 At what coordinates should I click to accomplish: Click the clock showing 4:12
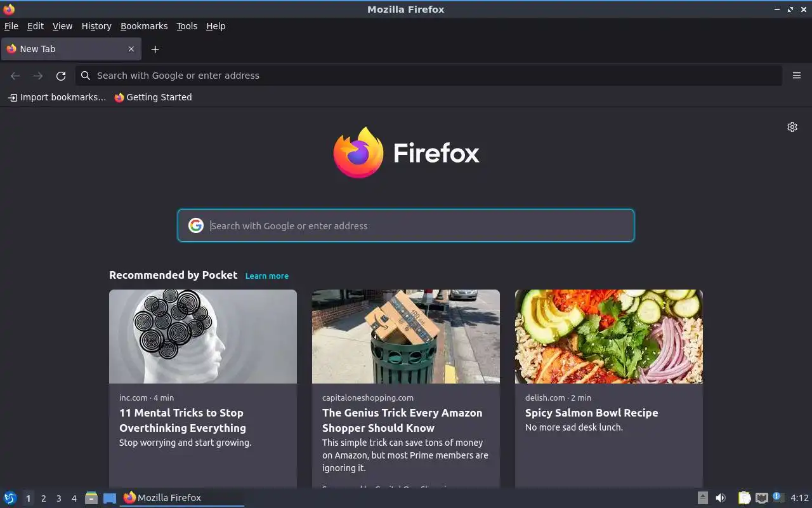click(x=799, y=498)
